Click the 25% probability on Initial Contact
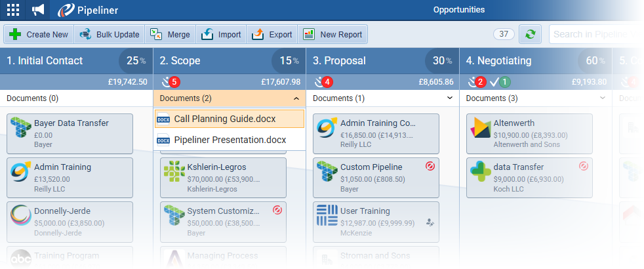This screenshot has height=269, width=644. 136,61
